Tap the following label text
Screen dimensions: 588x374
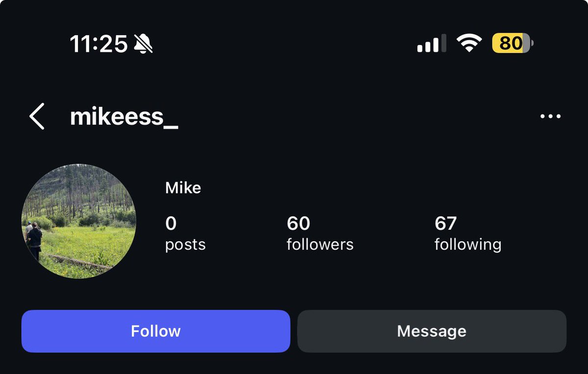click(x=468, y=244)
